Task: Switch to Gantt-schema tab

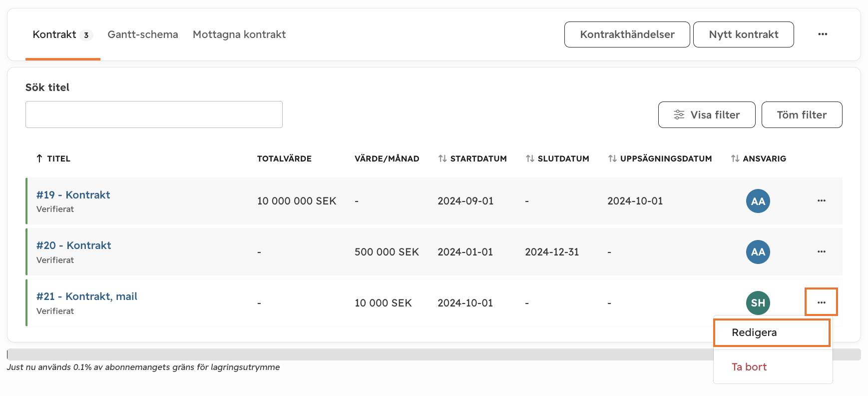Action: tap(143, 34)
